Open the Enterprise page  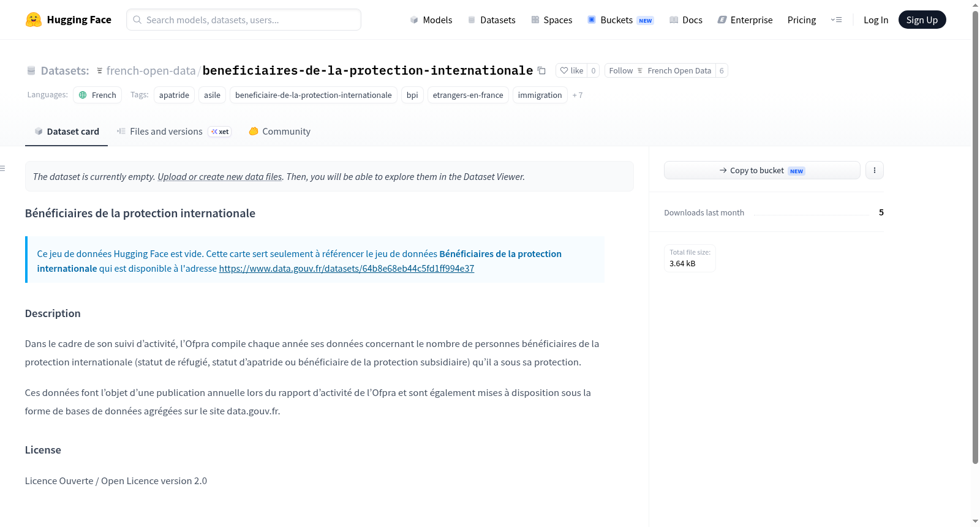coord(745,20)
